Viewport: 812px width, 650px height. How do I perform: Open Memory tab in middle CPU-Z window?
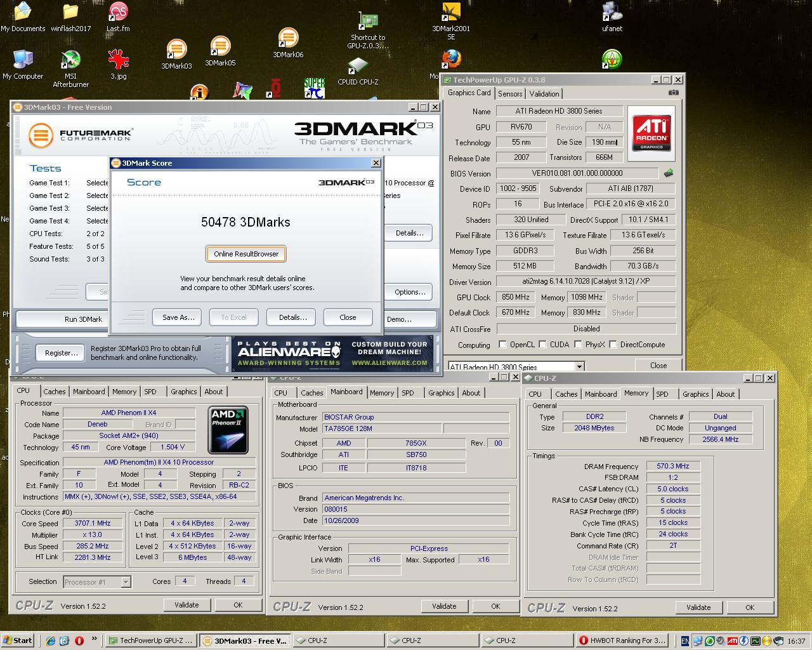(382, 393)
